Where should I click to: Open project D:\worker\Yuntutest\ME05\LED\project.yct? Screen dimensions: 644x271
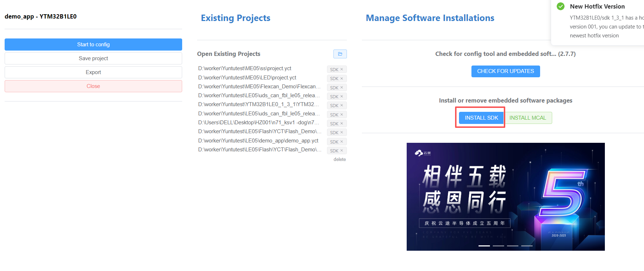247,78
